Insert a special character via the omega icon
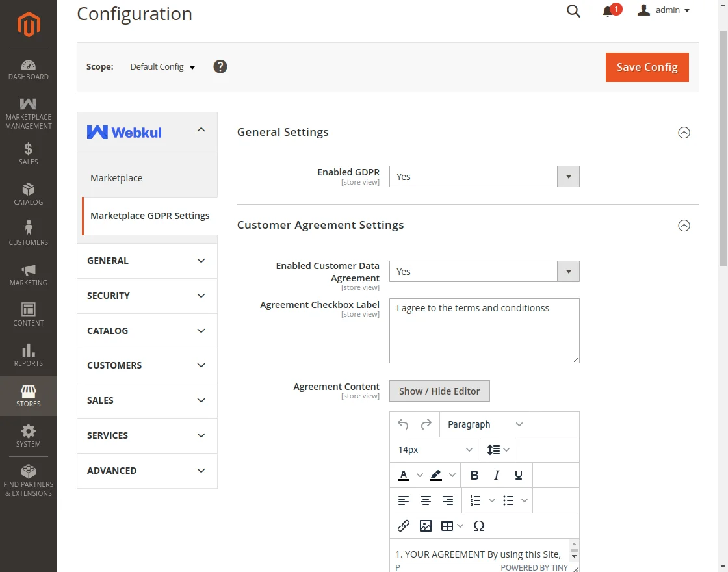Image resolution: width=728 pixels, height=572 pixels. [x=479, y=526]
